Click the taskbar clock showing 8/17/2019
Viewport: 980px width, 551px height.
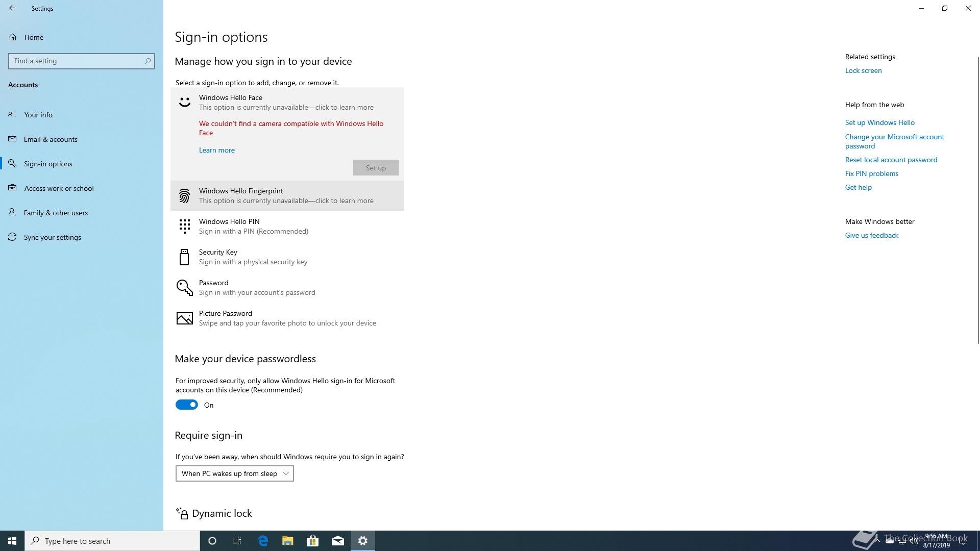pos(936,541)
